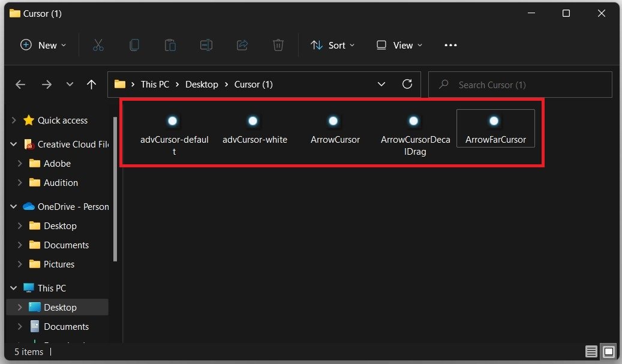Screen dimensions: 622x364
Task: Copy files with the Copy toolbar icon
Action: coord(134,44)
